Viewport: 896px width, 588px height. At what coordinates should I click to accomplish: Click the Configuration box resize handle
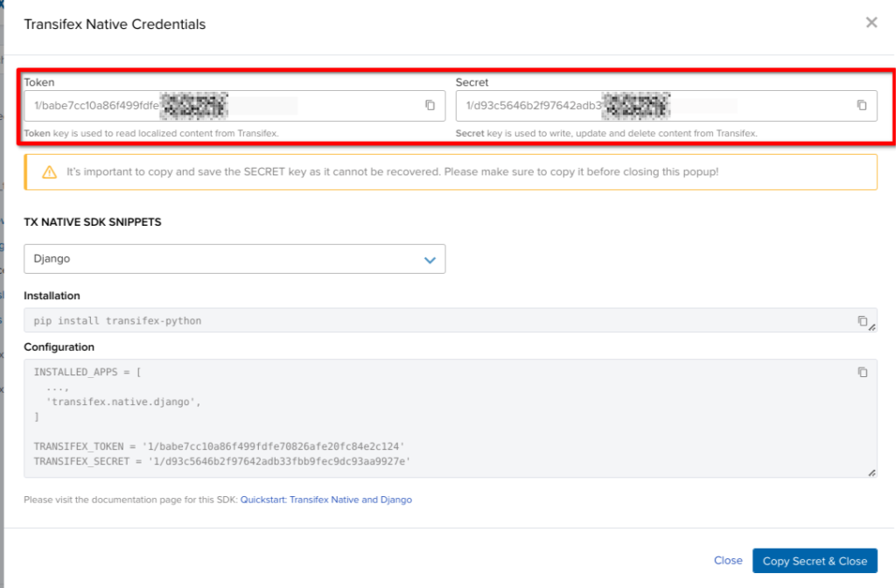872,472
